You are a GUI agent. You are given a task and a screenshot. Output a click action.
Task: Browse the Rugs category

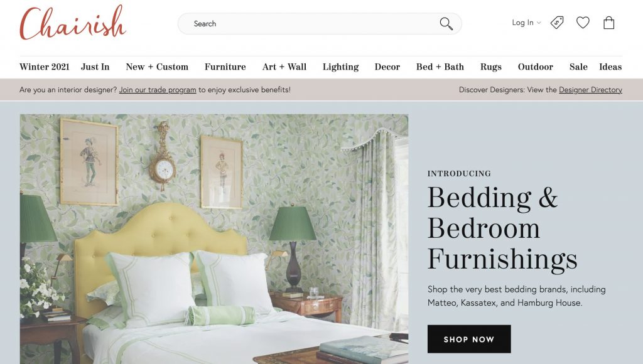point(491,67)
